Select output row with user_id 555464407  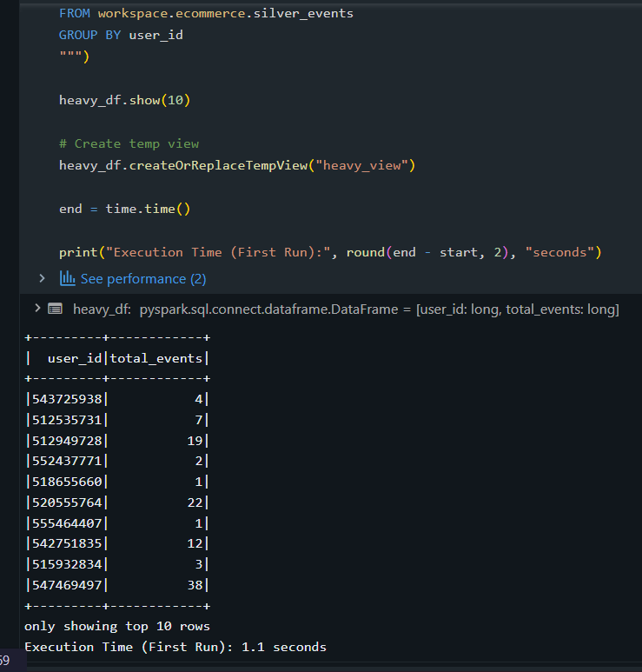(x=117, y=523)
